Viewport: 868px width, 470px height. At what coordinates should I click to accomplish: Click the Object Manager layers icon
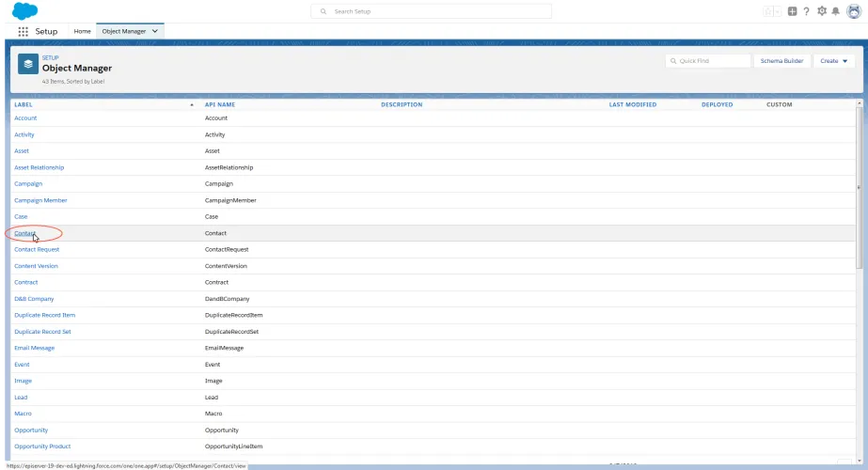[28, 64]
